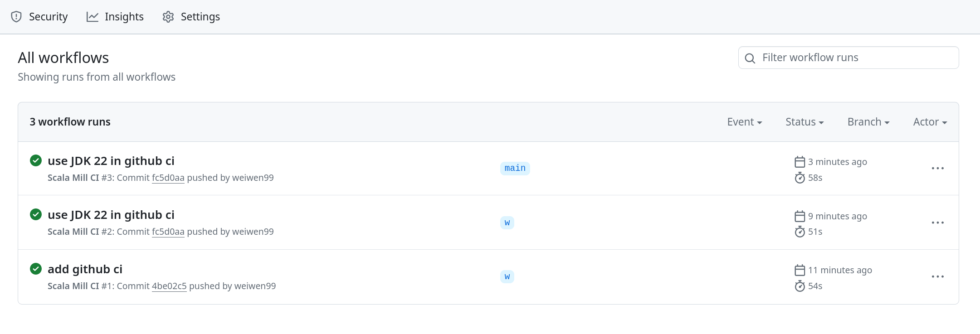
Task: Open the 'add github ci' workflow run
Action: click(85, 269)
